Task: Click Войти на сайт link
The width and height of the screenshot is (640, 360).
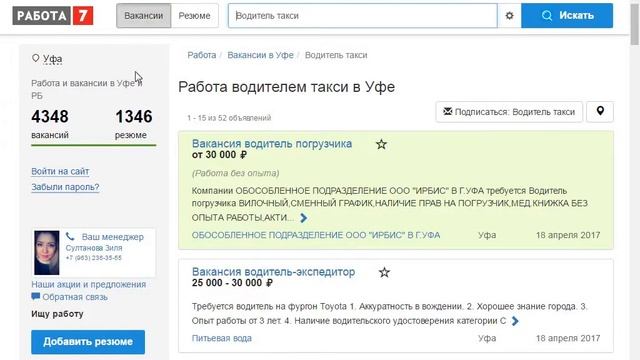Action: [60, 171]
